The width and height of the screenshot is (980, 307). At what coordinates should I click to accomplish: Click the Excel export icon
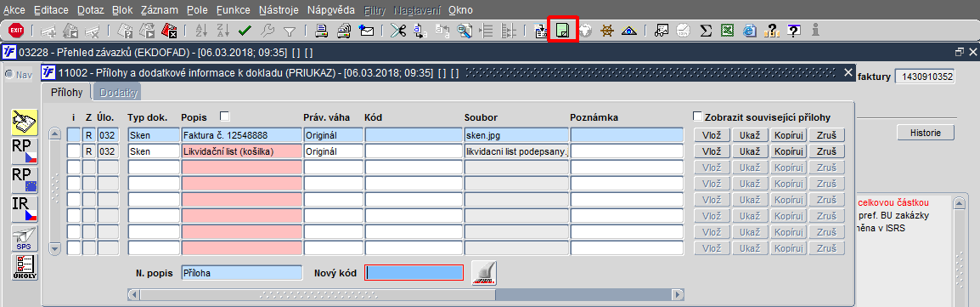tap(728, 30)
